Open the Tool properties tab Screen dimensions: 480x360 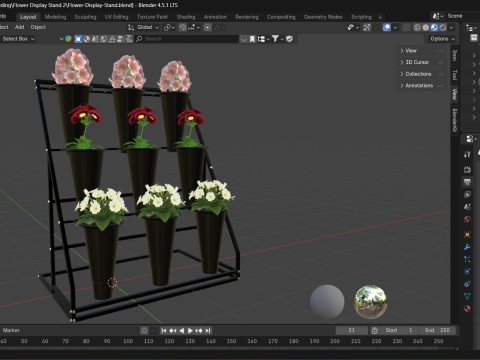point(467,154)
